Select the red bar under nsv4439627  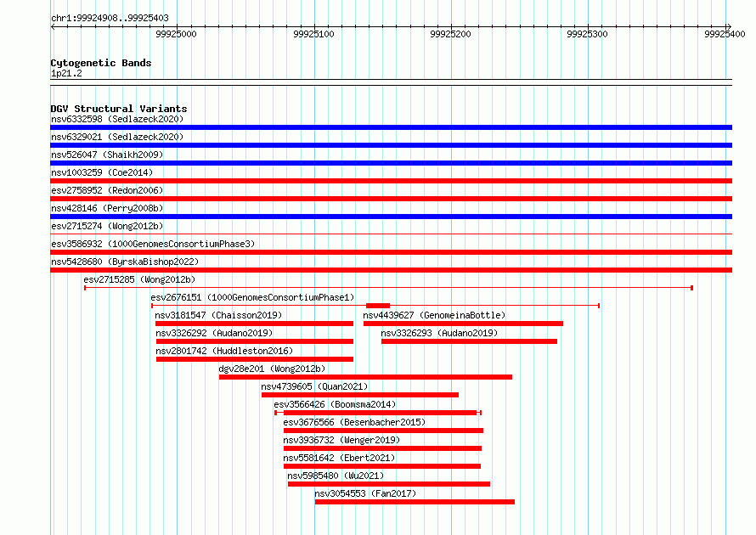[463, 324]
